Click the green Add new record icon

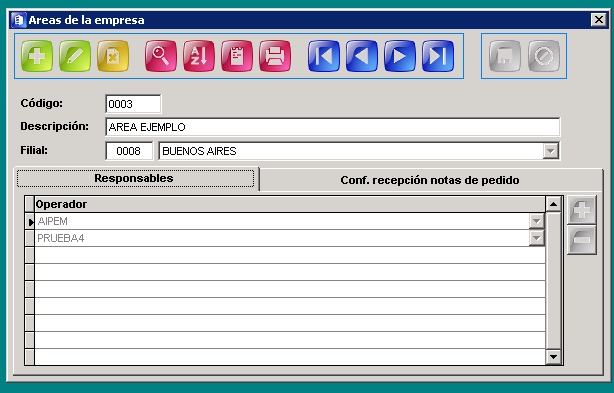[x=37, y=56]
